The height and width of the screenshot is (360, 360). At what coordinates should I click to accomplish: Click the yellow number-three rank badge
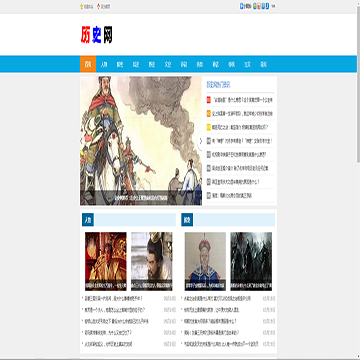click(209, 127)
